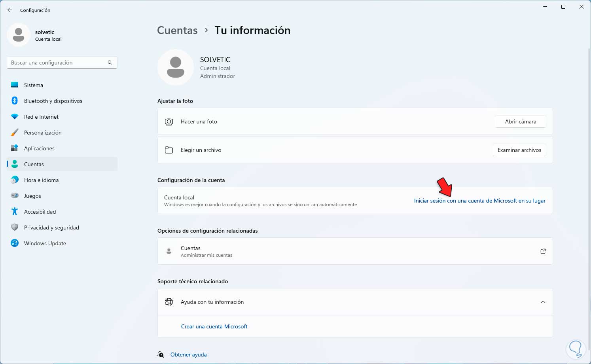Click the solvetic avatar in the sidebar
Viewport: 591px width, 364px height.
(x=19, y=35)
